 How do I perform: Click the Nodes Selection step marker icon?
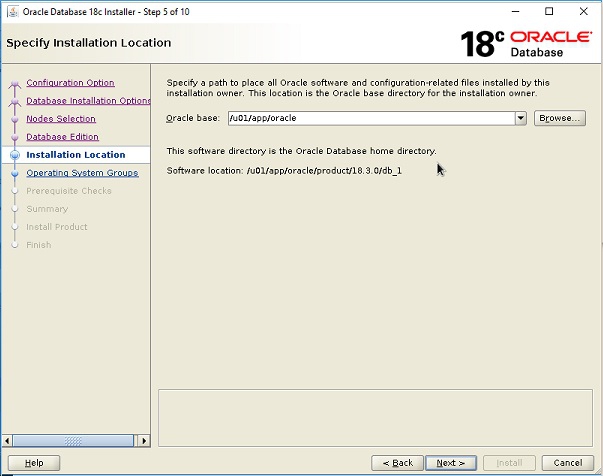point(15,119)
